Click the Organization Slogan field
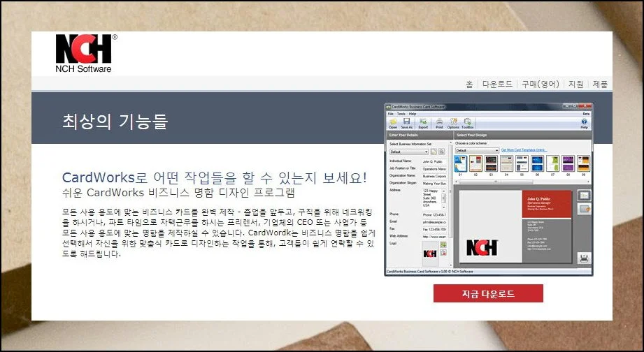Image resolution: width=644 pixels, height=352 pixels. (x=434, y=184)
